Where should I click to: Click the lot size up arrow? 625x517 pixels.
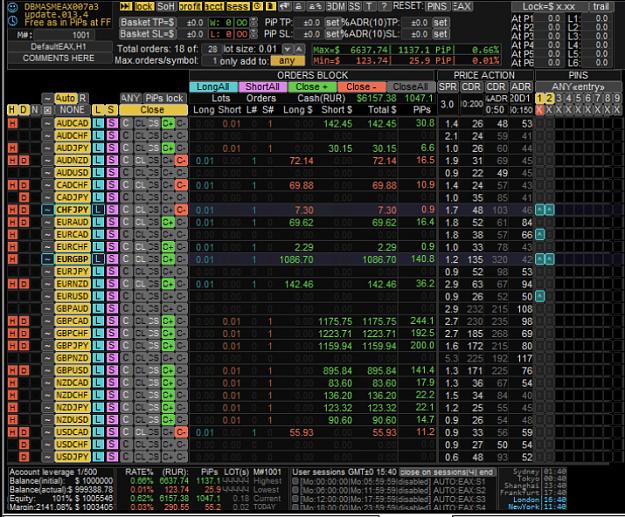pos(299,49)
